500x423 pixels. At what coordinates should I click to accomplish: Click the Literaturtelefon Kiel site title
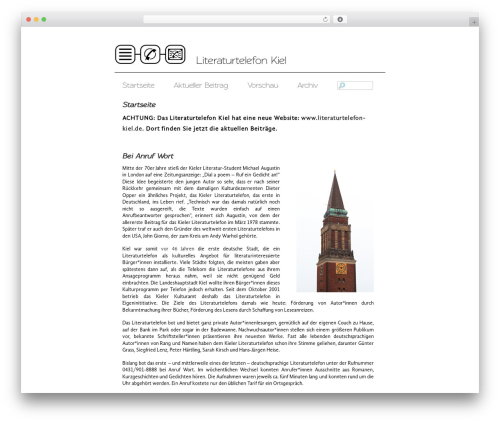241,60
